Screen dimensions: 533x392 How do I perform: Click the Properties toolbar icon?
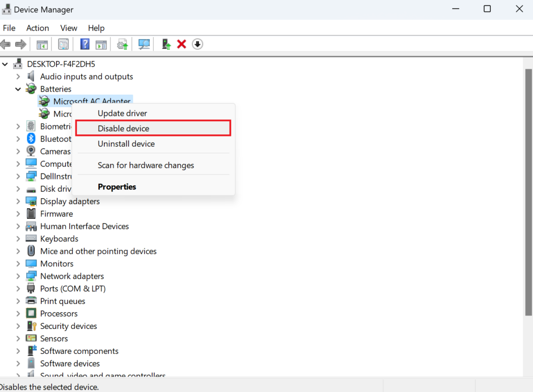click(x=64, y=44)
